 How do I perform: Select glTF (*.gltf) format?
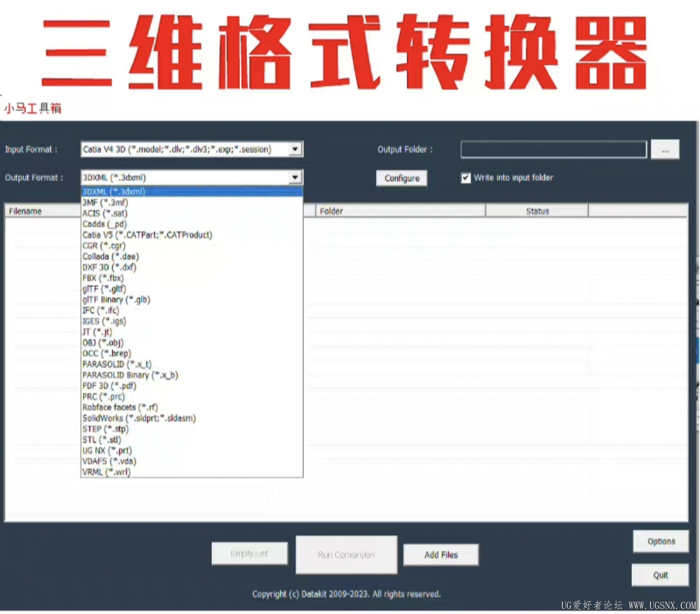coord(191,289)
